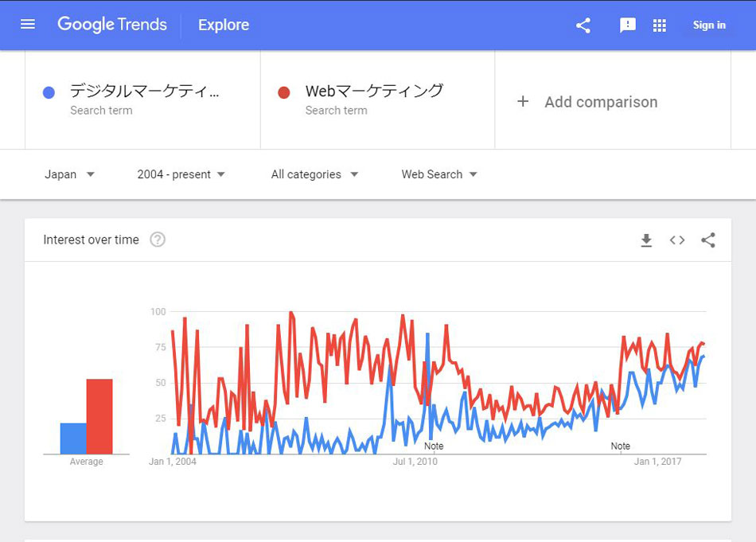The height and width of the screenshot is (542, 756).
Task: Click the plus icon beside Add comparison
Action: coord(523,101)
